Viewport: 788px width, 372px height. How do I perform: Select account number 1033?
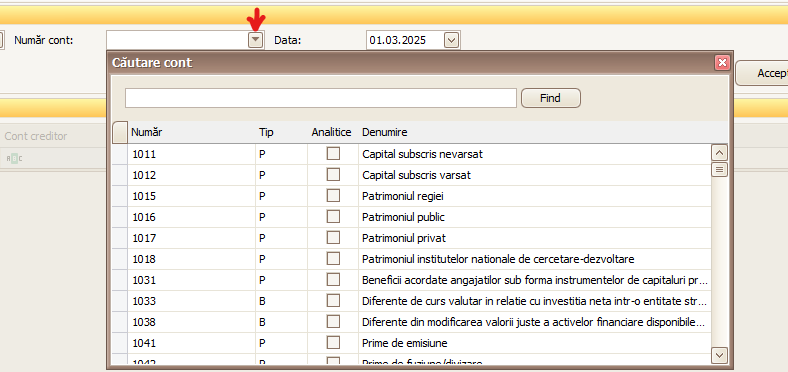191,302
